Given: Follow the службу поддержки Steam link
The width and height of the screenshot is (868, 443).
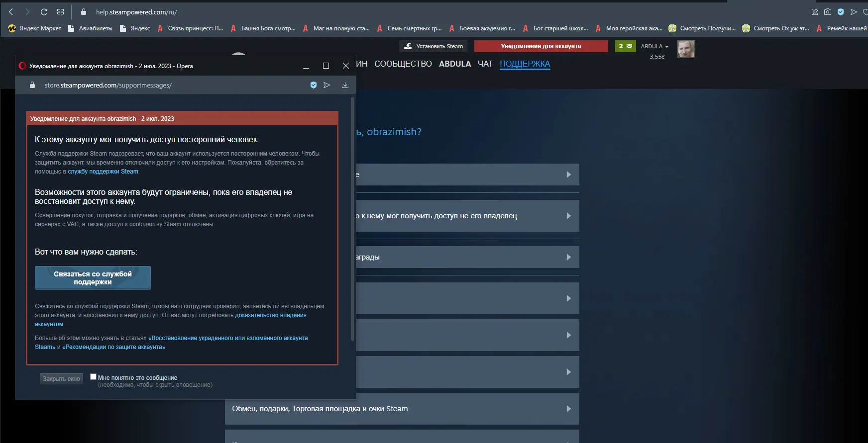Looking at the screenshot, I should pos(103,172).
